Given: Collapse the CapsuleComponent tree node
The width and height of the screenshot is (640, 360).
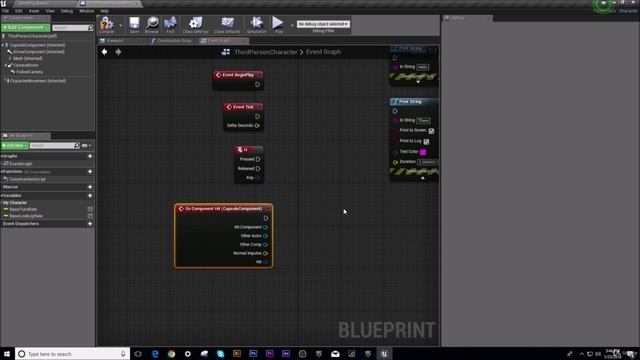Looking at the screenshot, I should (3, 45).
